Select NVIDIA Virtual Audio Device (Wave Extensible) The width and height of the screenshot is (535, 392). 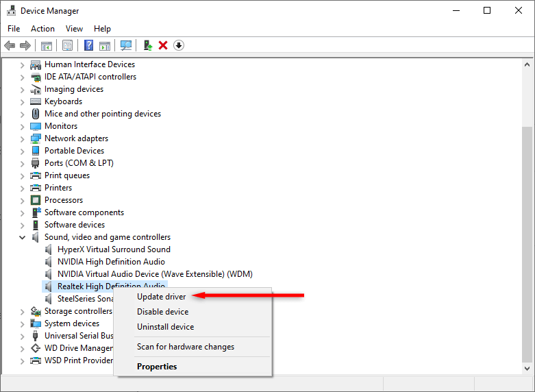[x=155, y=274]
